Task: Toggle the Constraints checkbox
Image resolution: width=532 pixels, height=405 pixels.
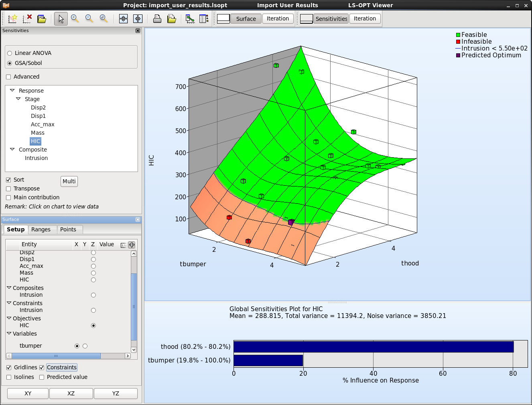Action: tap(42, 367)
